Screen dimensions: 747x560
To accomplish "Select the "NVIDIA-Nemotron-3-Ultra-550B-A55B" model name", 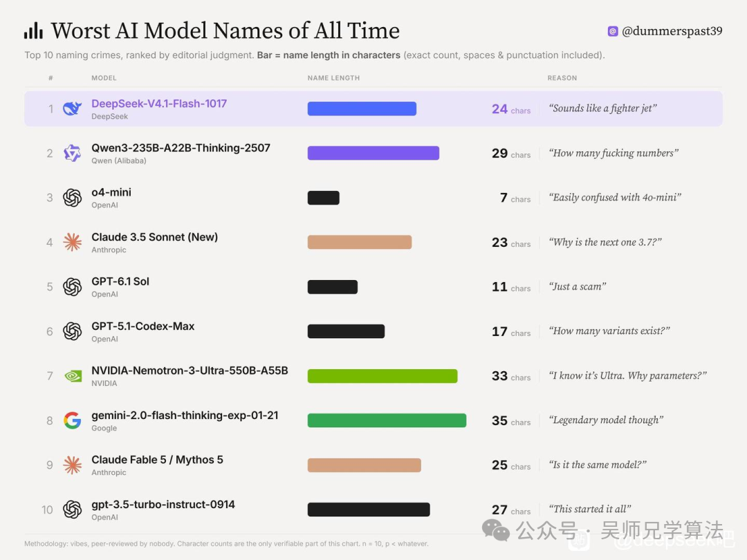I will [190, 371].
